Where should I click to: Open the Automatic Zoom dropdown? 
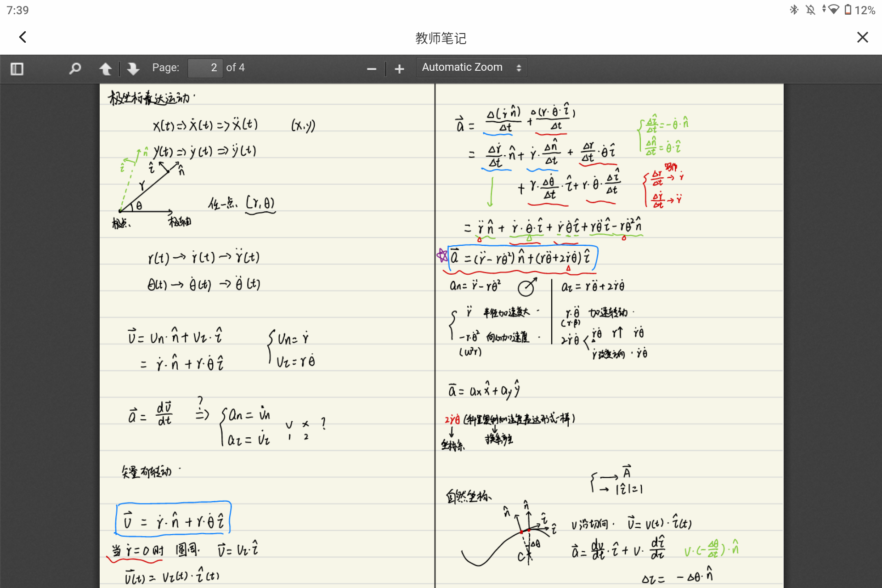click(x=471, y=68)
